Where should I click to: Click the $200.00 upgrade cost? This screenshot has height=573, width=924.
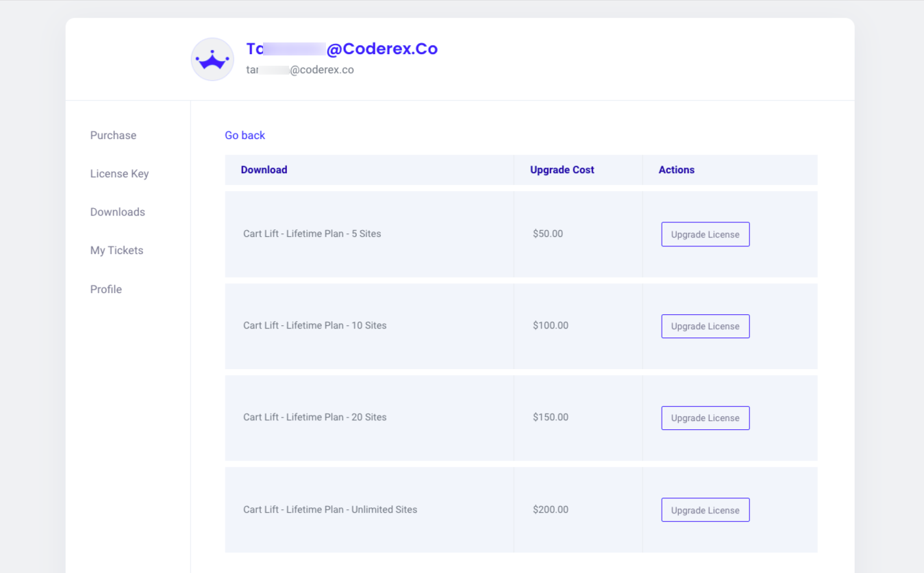pyautogui.click(x=551, y=509)
